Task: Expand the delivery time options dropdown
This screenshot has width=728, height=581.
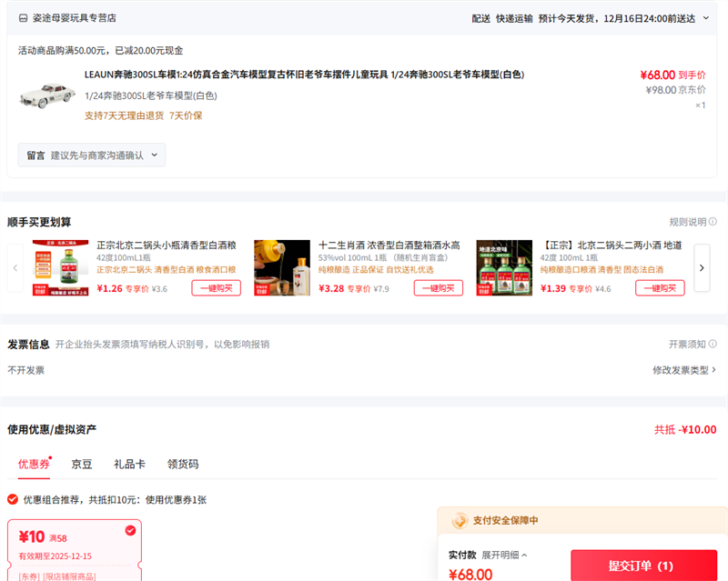Action: (707, 18)
